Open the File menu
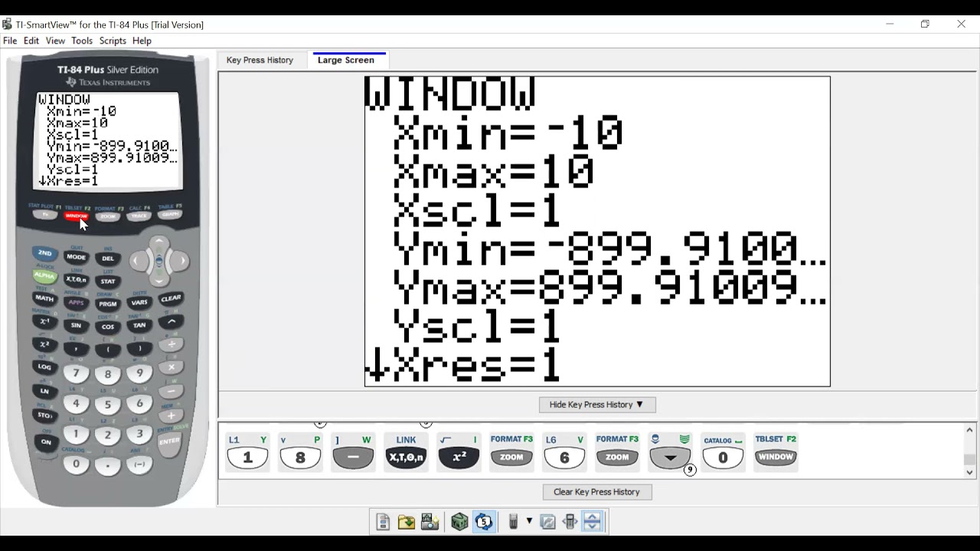 point(10,41)
